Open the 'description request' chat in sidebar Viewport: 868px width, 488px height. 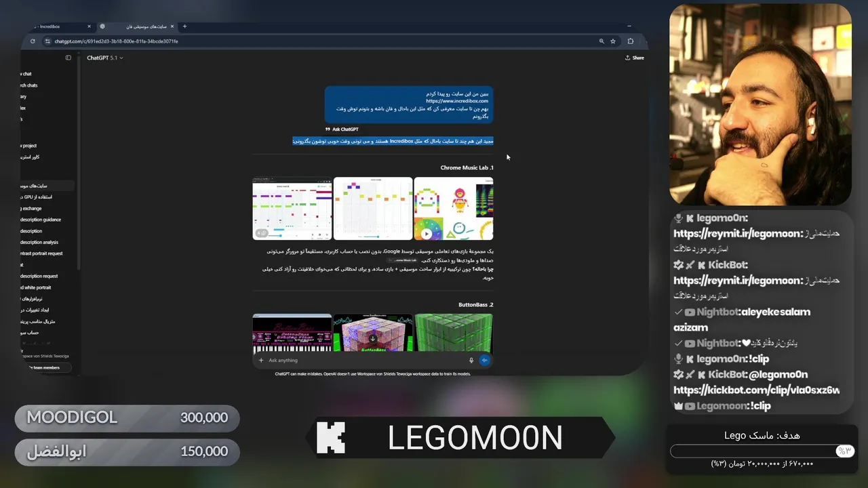click(x=39, y=276)
